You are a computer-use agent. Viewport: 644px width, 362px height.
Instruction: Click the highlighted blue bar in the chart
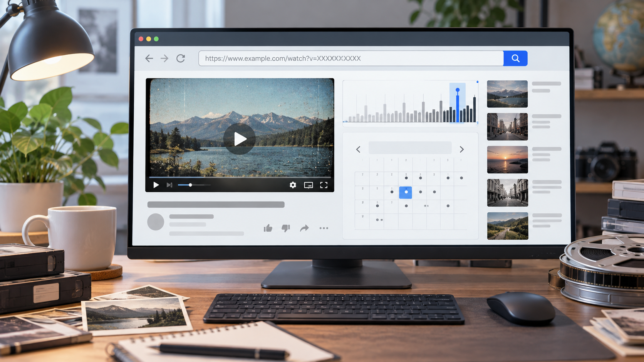coord(458,105)
